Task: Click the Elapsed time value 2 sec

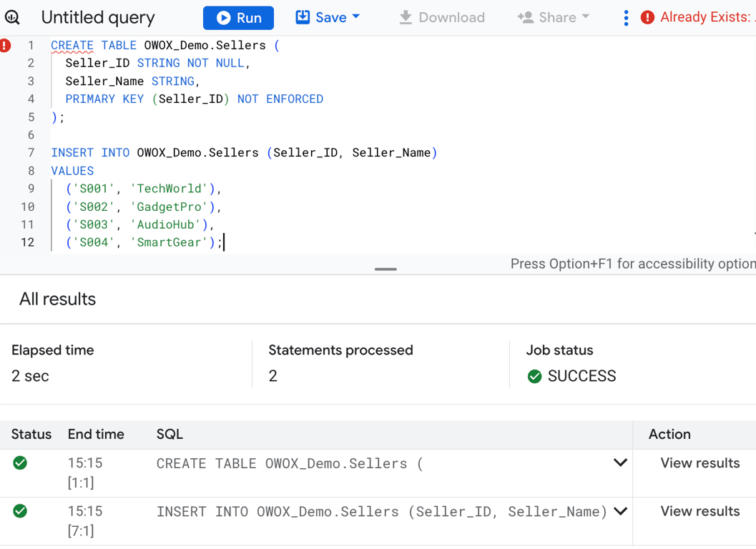Action: 30,376
